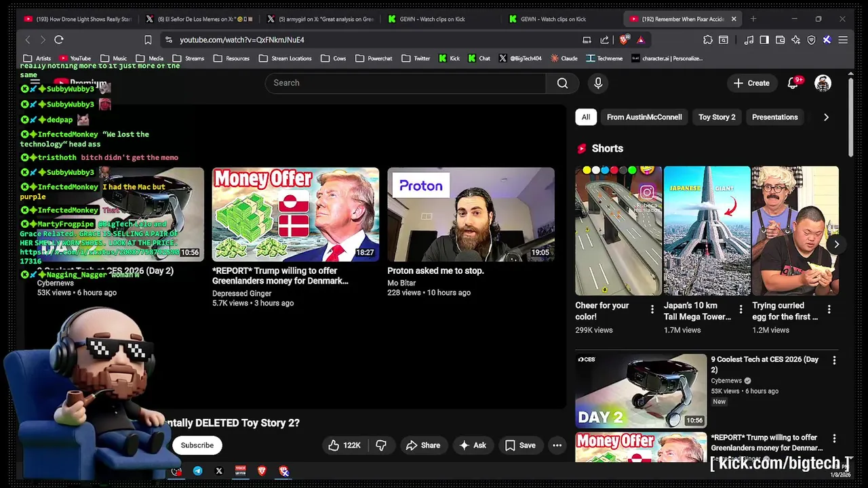Open the Kick bookmark
868x488 pixels.
(x=449, y=58)
